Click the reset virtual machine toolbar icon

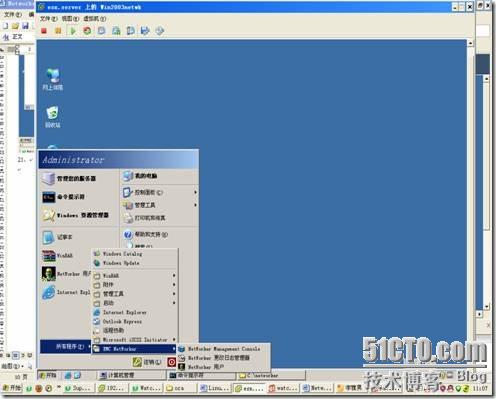(87, 31)
